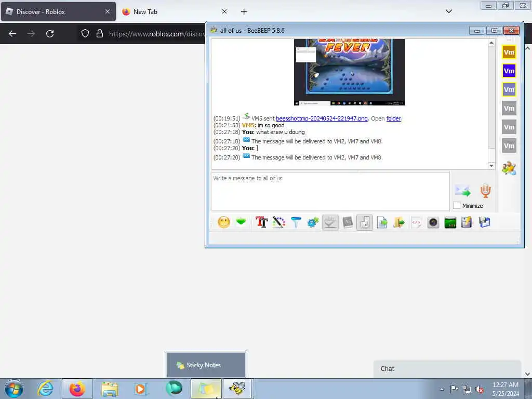This screenshot has height=399, width=532.
Task: Select the second grey offline Vm avatar
Action: (x=509, y=127)
